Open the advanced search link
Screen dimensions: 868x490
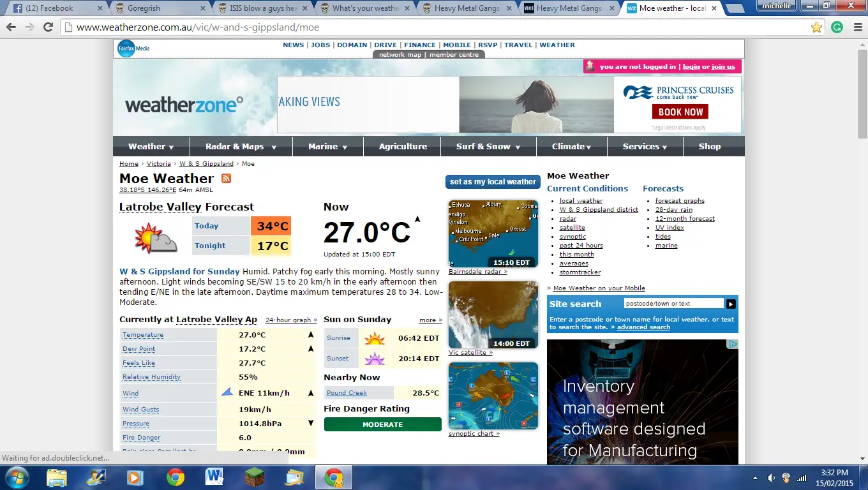pyautogui.click(x=643, y=327)
